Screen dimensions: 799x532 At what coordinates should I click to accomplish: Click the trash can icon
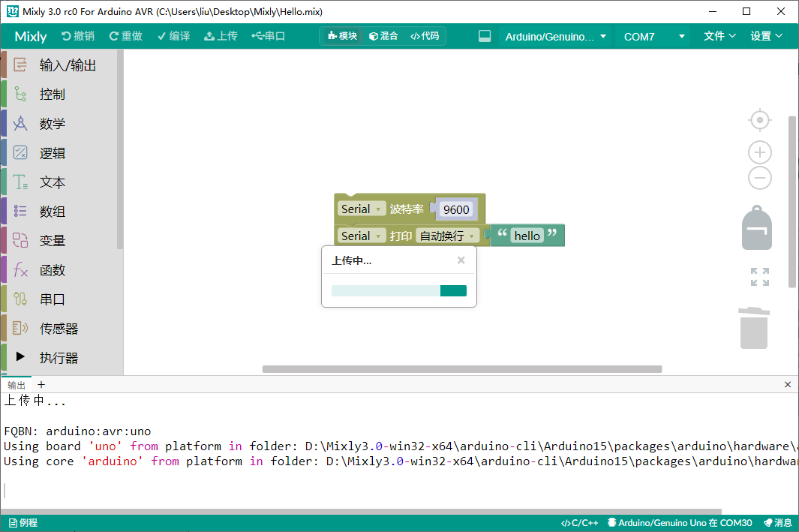tap(754, 328)
